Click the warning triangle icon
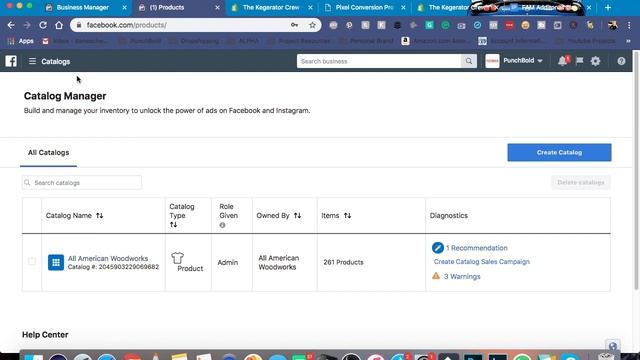 [x=436, y=276]
